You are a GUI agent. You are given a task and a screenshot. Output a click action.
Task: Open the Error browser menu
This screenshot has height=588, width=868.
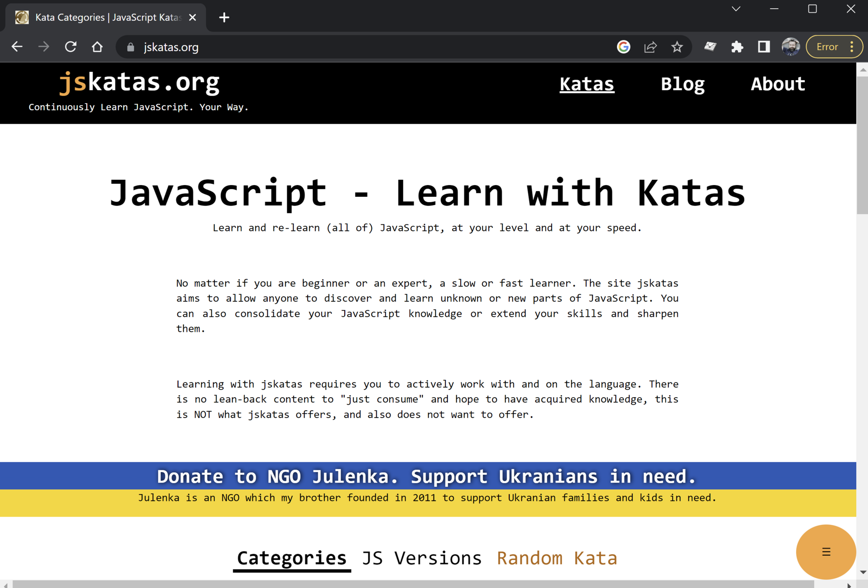(834, 47)
